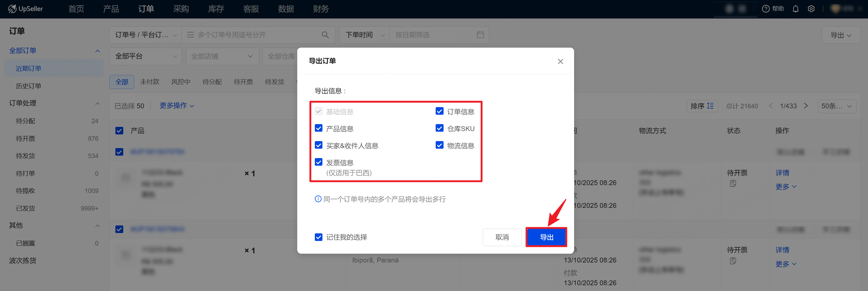Expand the 更多操作 dropdown
Screen dimensions: 868x291
(177, 106)
